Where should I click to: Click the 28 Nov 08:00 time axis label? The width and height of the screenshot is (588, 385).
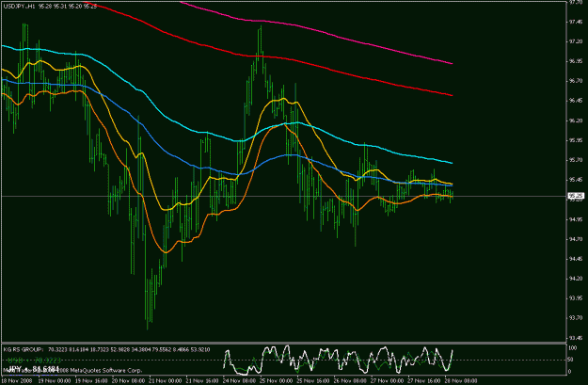461,380
